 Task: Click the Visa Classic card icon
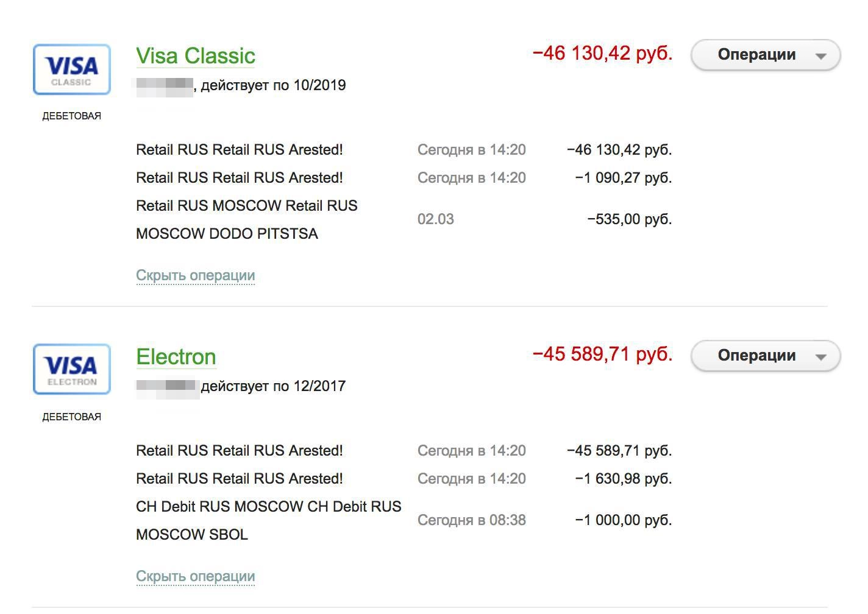(71, 69)
